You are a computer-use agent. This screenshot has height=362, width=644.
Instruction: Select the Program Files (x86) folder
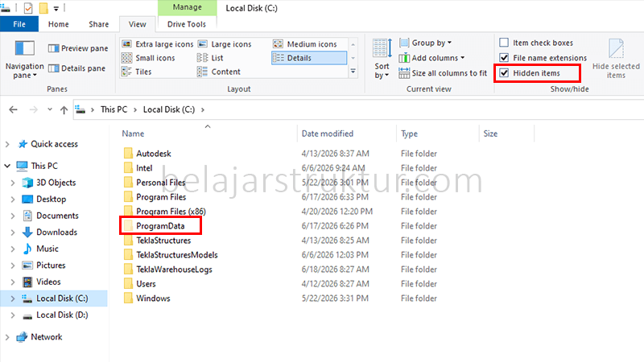[x=171, y=212]
